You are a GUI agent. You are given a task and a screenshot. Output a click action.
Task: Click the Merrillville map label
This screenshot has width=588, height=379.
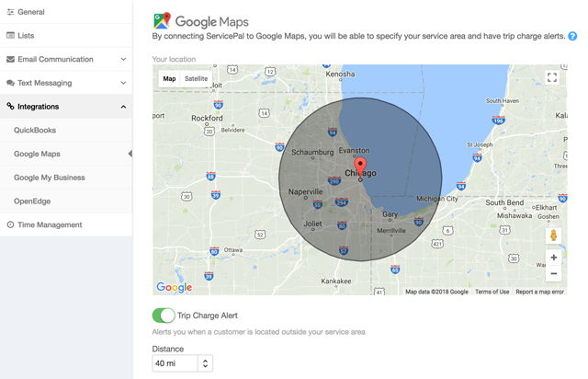[391, 231]
